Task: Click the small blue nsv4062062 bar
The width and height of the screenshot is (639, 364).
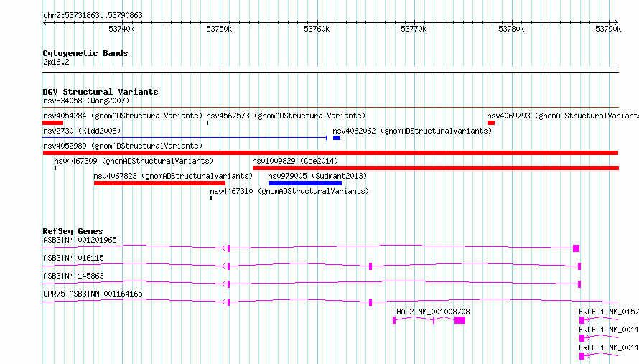Action: 337,138
